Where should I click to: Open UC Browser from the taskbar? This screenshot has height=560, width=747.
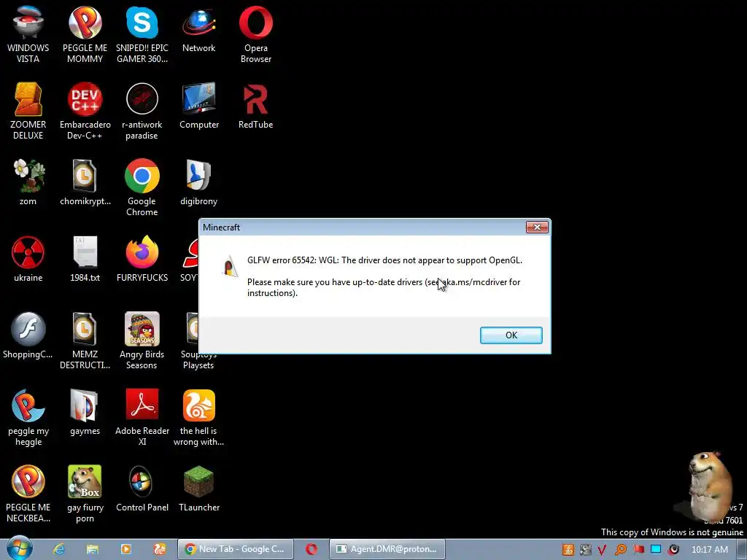159,549
